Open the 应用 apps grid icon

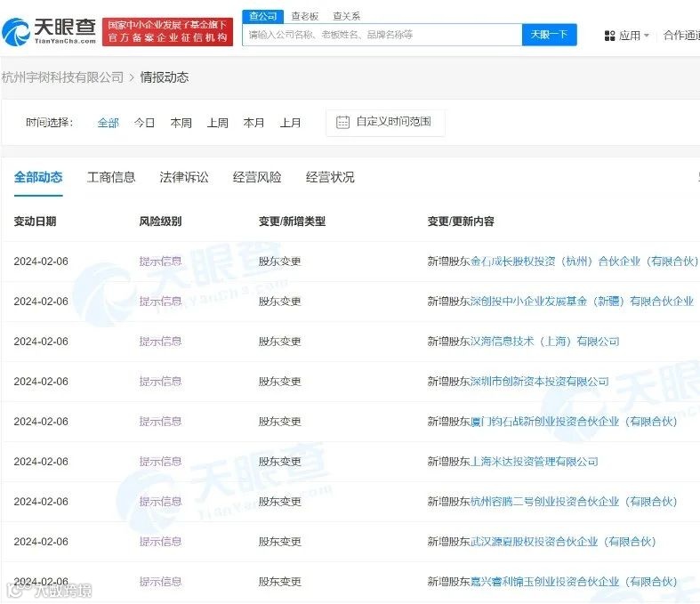[609, 36]
